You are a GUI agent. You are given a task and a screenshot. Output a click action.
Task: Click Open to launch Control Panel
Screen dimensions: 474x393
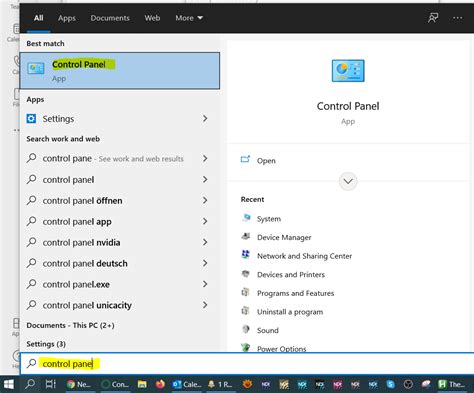coord(266,161)
